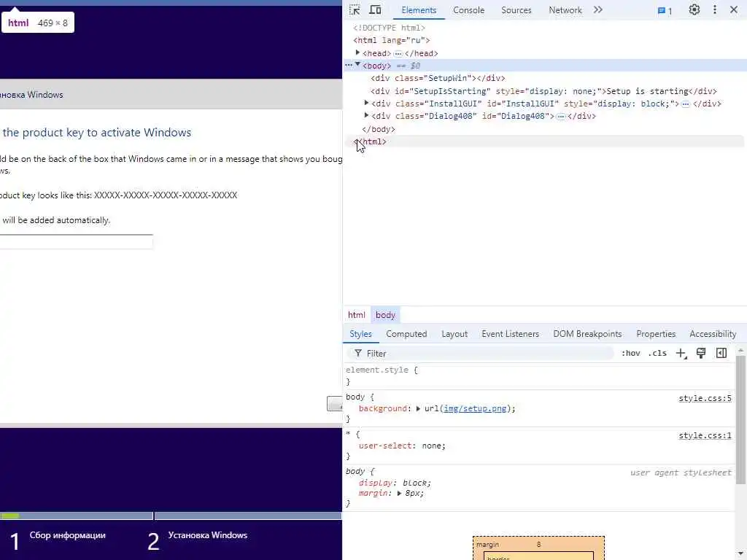Screen dimensions: 747x560
Task: Add a new style rule plus icon
Action: coord(681,354)
